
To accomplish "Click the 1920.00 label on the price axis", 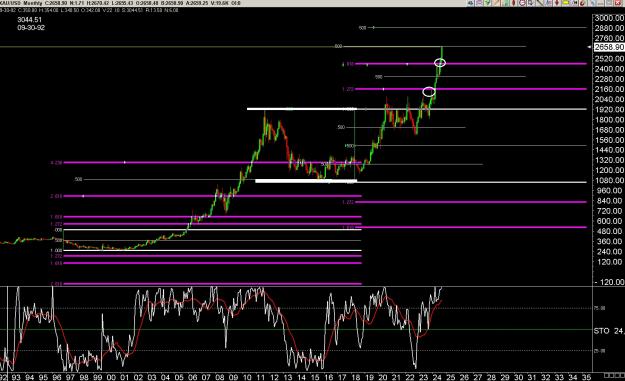I will [609, 109].
